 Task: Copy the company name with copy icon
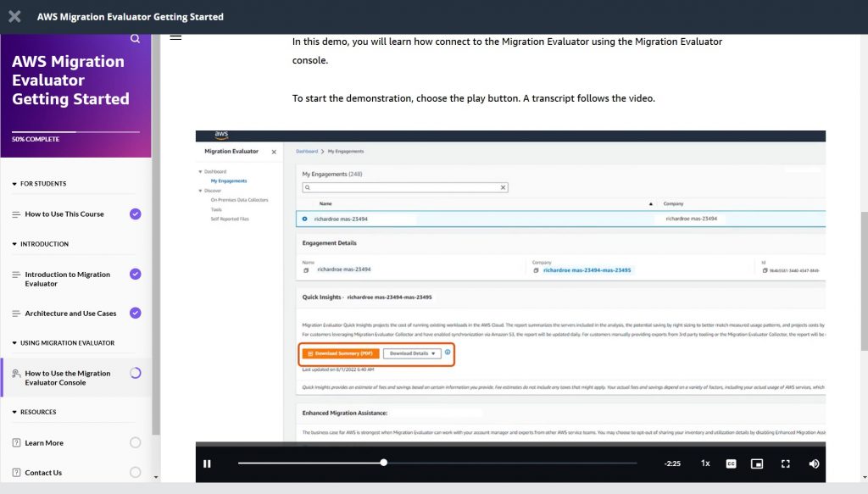point(536,270)
